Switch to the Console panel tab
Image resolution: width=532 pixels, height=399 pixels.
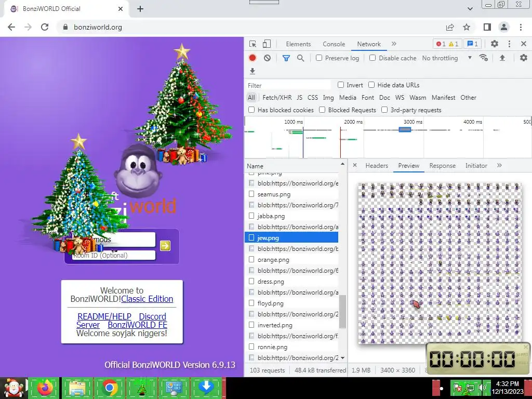(x=334, y=44)
